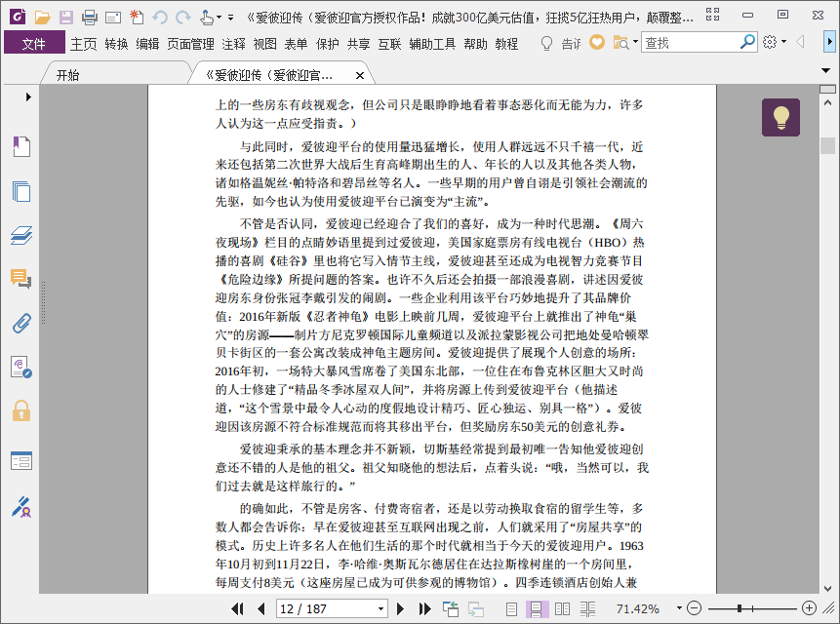Click the previous view icon
This screenshot has height=624, width=840.
coord(451,608)
